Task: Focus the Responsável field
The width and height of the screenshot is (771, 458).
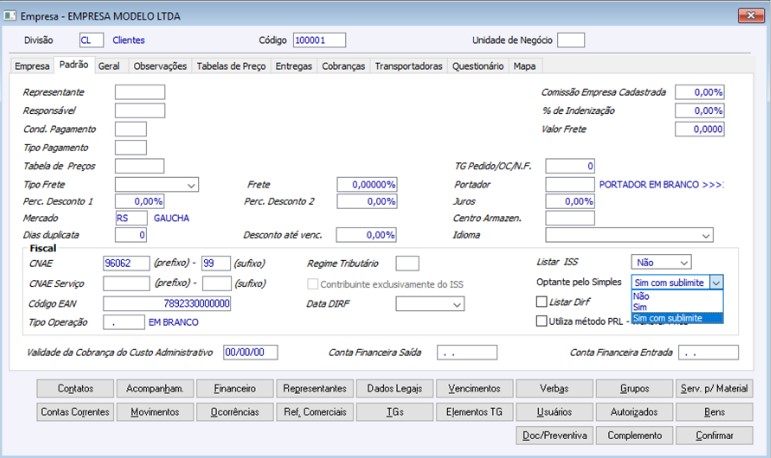Action: (140, 110)
